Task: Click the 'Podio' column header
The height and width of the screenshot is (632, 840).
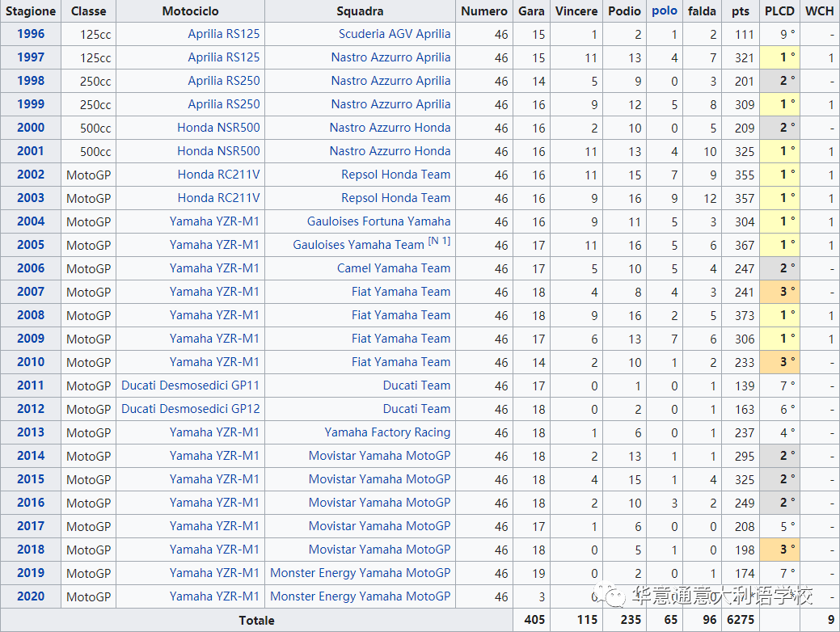Action: (x=625, y=11)
